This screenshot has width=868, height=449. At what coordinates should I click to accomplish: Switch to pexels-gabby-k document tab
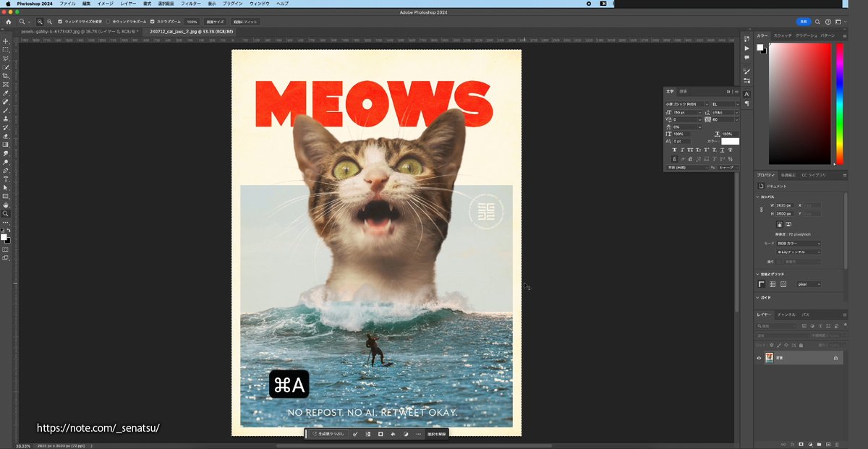tap(78, 32)
